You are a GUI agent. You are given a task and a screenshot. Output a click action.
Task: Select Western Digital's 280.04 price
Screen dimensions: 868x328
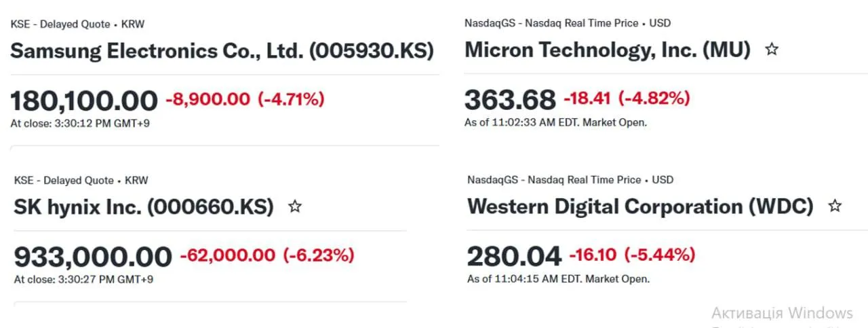tap(514, 256)
